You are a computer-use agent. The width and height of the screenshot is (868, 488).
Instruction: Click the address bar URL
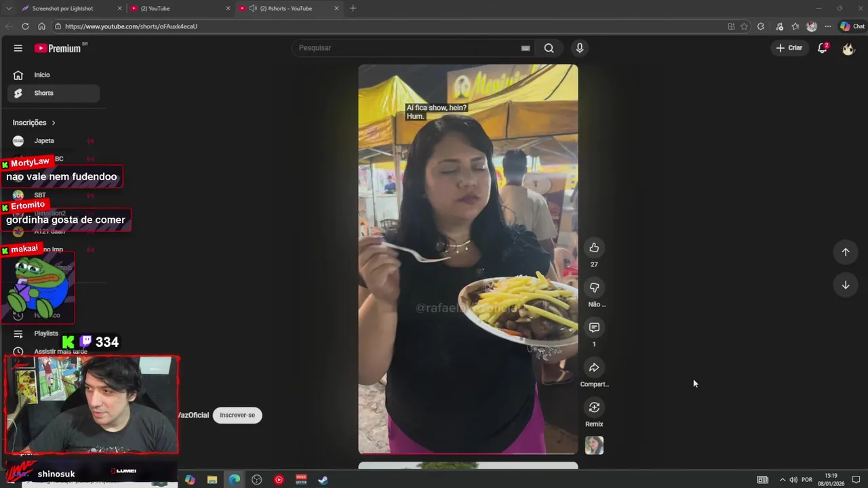tap(131, 26)
